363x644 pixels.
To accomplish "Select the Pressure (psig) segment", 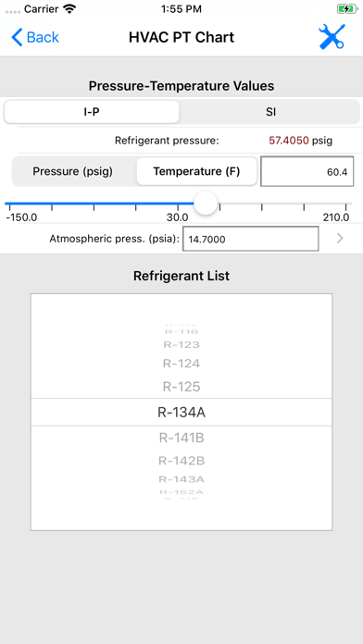I will (x=73, y=171).
